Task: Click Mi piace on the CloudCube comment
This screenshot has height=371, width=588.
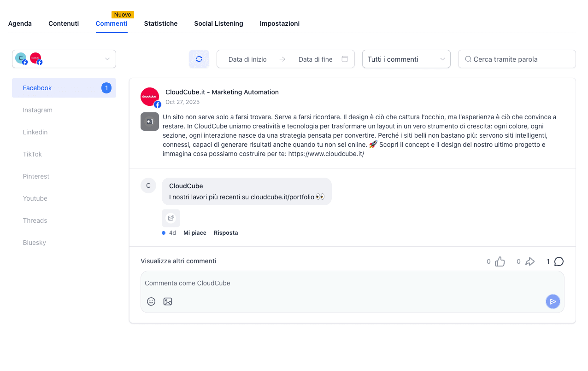Action: click(x=195, y=233)
